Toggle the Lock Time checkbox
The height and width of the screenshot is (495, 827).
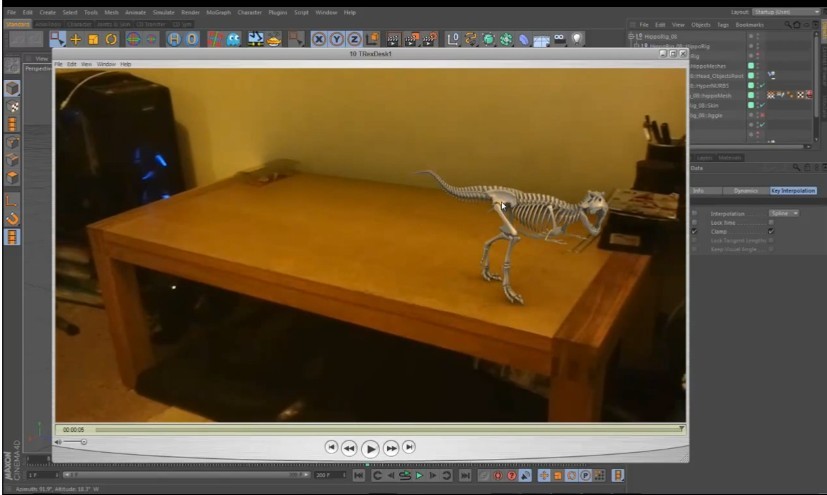point(771,222)
